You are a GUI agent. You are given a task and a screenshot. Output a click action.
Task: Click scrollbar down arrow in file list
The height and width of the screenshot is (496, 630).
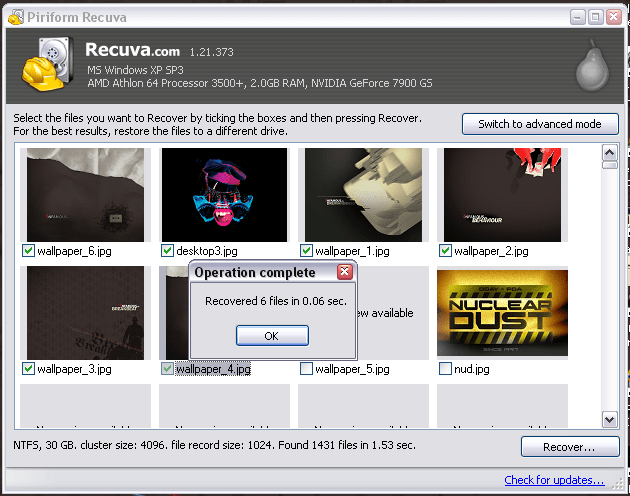[x=610, y=420]
